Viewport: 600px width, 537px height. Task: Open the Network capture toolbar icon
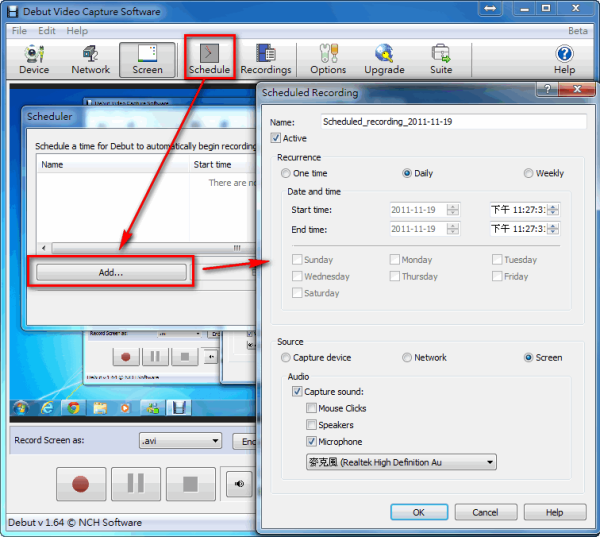point(90,59)
